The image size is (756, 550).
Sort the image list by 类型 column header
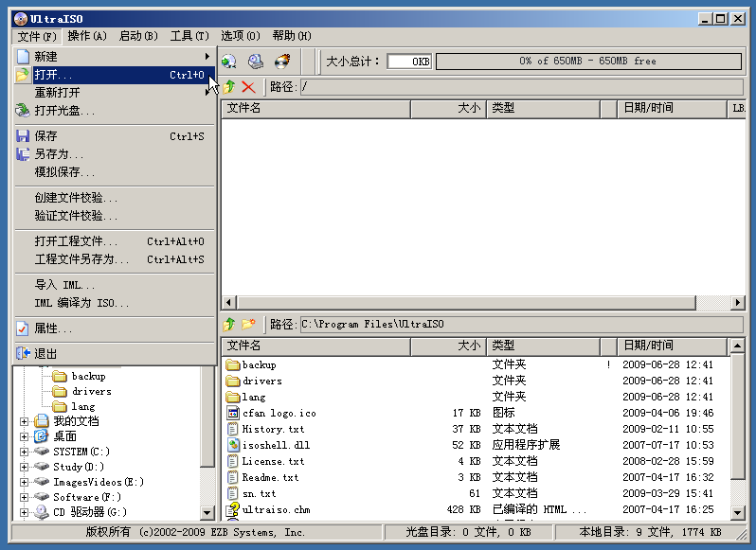544,108
